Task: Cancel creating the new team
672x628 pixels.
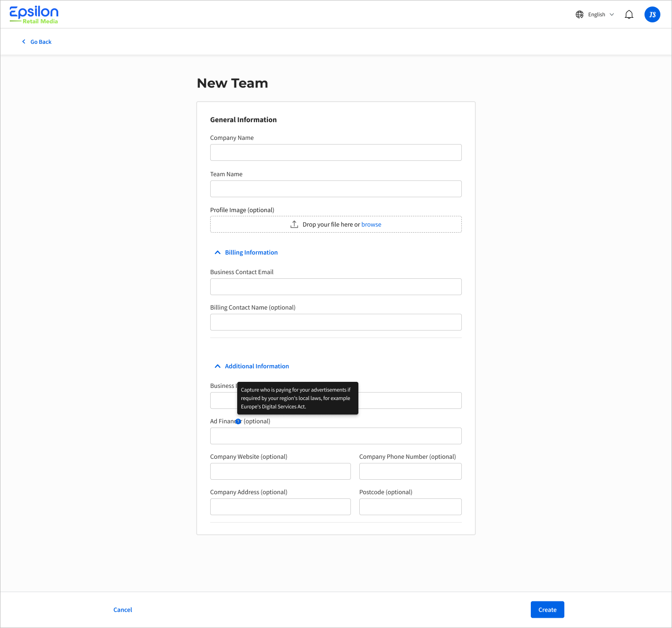Action: pyautogui.click(x=123, y=609)
